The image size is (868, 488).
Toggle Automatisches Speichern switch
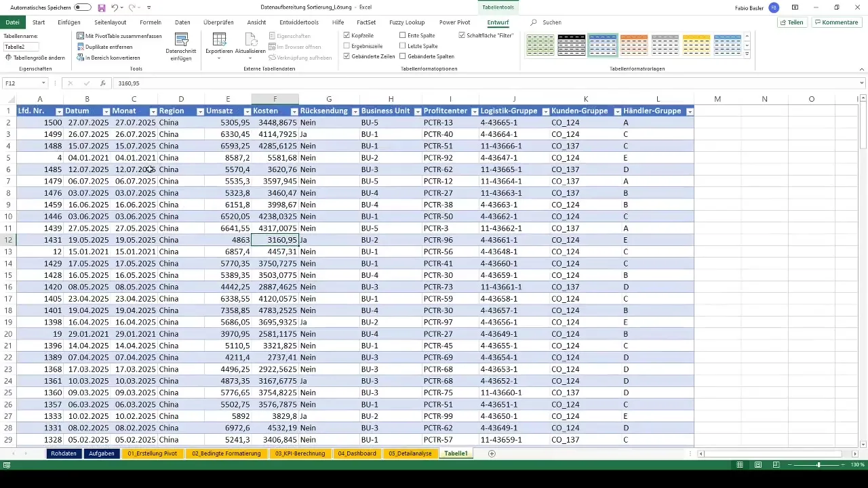point(83,7)
